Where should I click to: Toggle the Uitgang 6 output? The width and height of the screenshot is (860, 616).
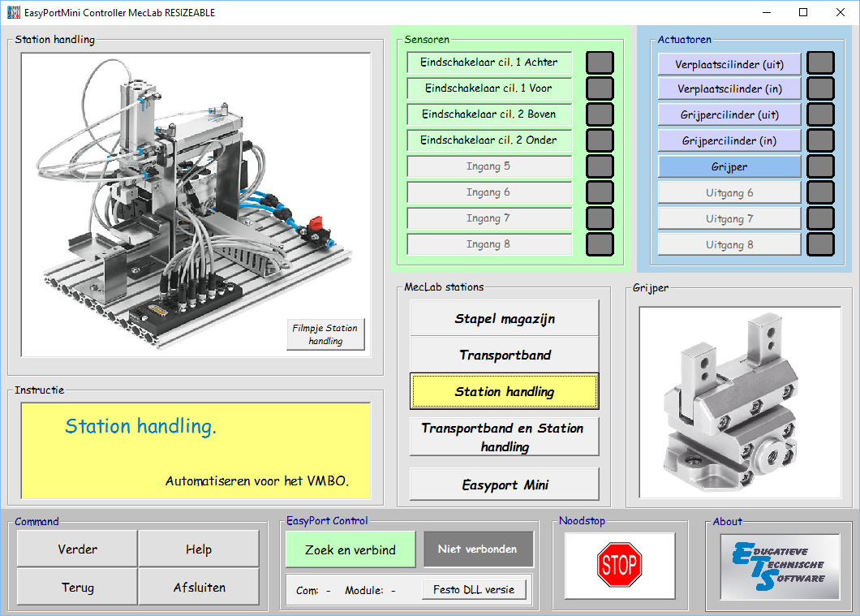729,192
